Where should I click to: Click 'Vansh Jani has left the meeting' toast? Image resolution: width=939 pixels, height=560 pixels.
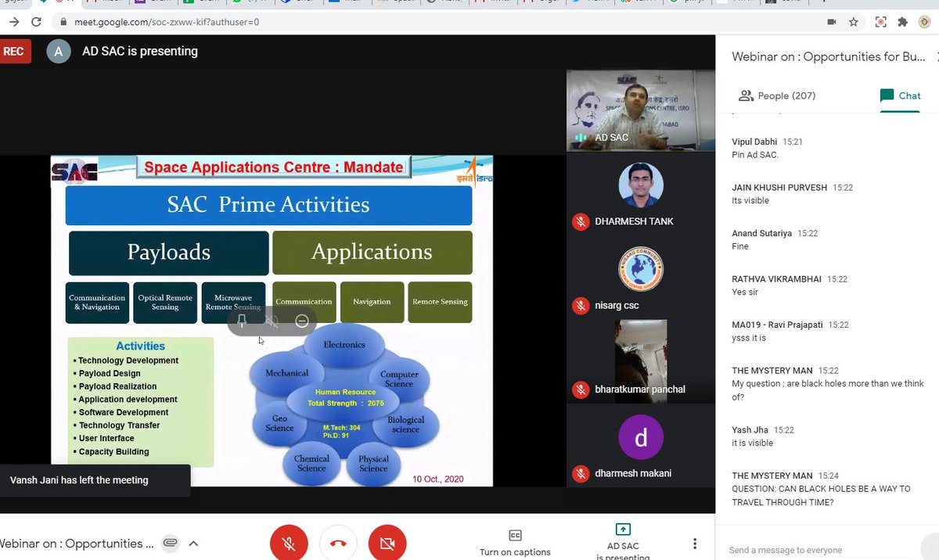(95, 480)
